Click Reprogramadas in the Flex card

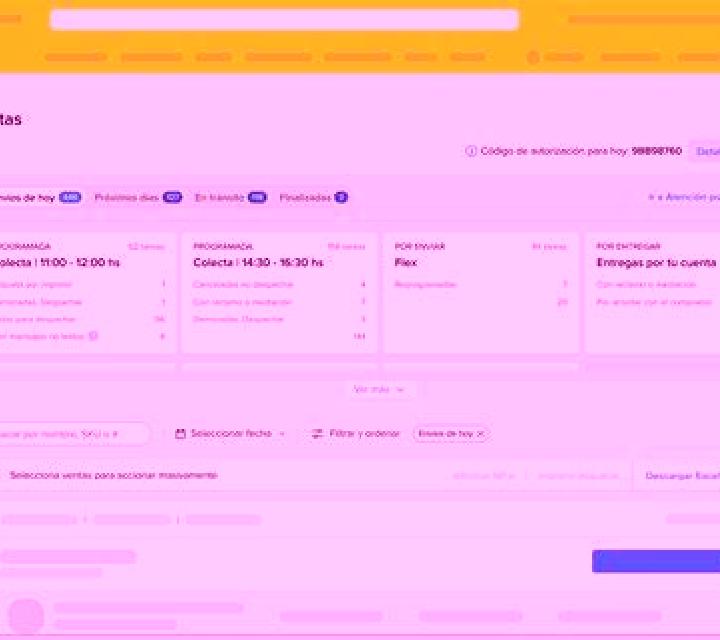(481, 285)
